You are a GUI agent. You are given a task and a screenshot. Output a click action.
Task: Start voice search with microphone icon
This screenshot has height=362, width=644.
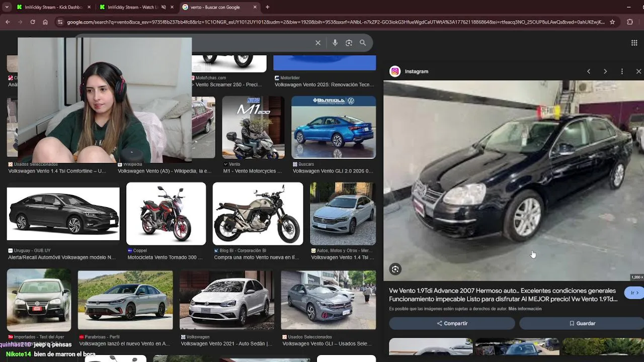coord(335,43)
